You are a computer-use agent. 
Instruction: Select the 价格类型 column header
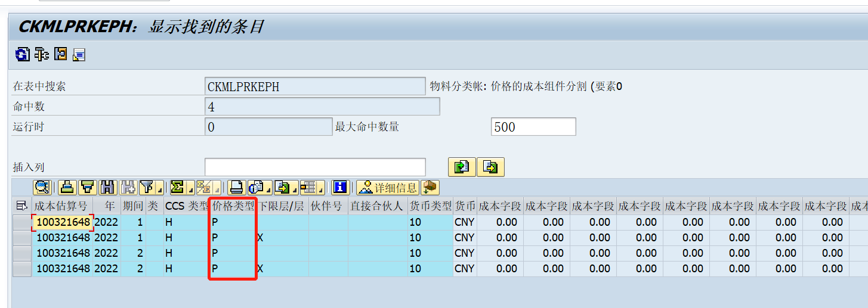tap(233, 206)
